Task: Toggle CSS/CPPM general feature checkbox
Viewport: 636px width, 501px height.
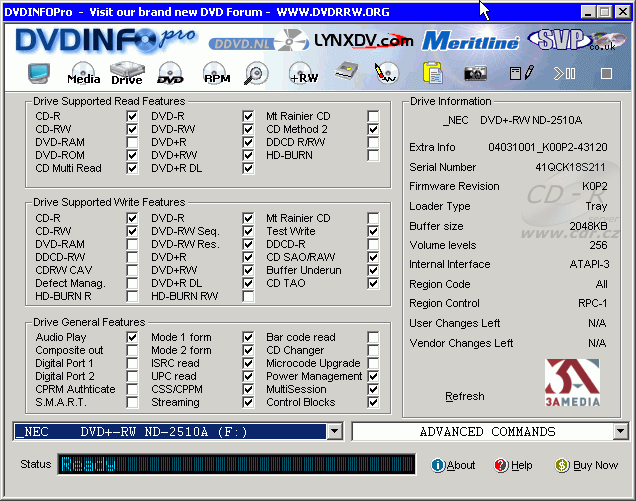Action: pos(248,389)
